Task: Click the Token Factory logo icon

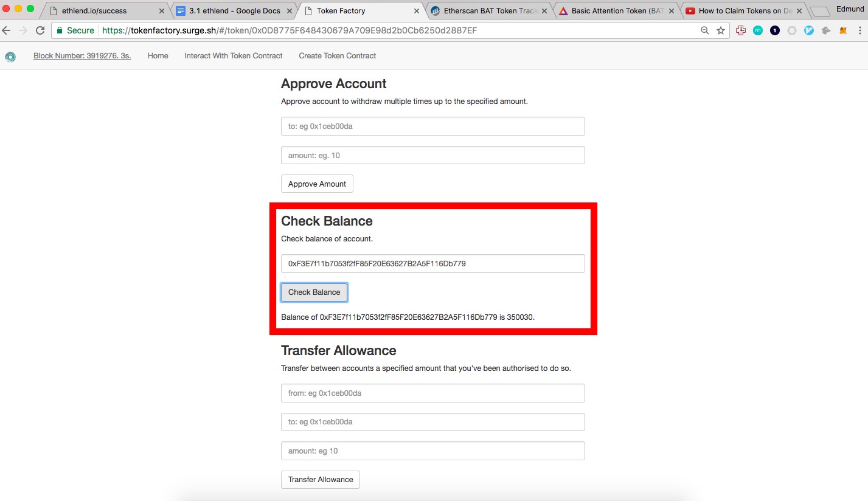Action: coord(10,57)
